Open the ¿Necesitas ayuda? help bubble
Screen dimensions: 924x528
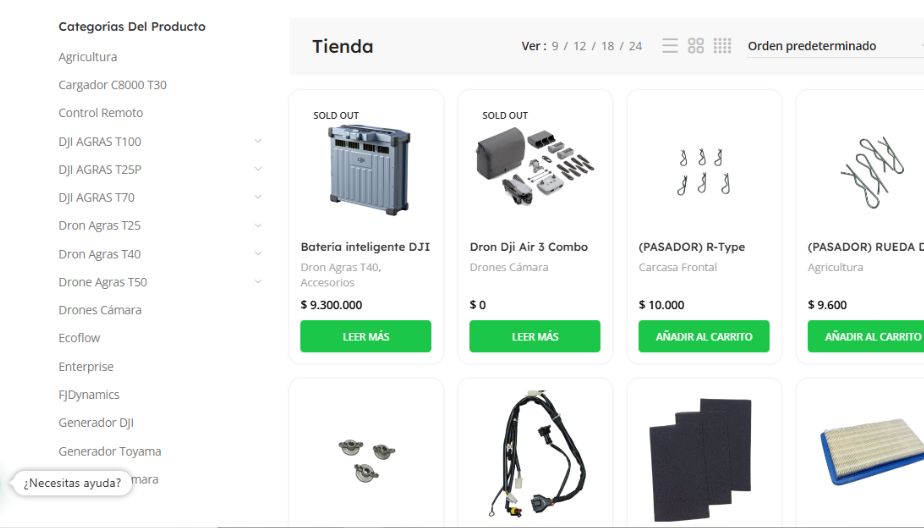pos(72,483)
